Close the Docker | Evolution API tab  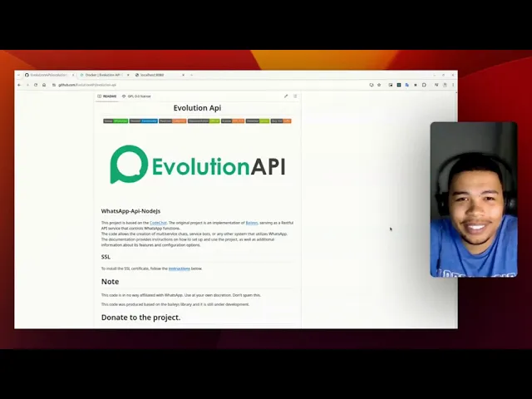(128, 75)
